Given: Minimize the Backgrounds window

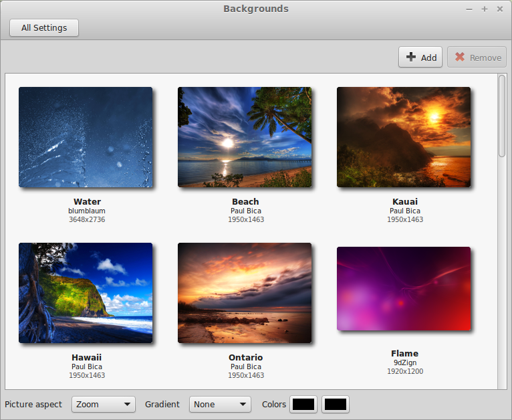Looking at the screenshot, I should click(x=469, y=9).
